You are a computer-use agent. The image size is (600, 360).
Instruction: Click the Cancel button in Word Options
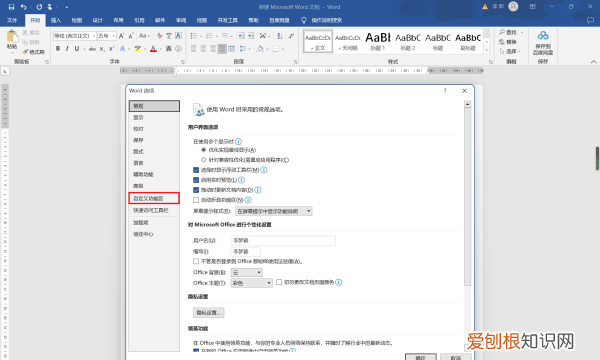point(456,357)
